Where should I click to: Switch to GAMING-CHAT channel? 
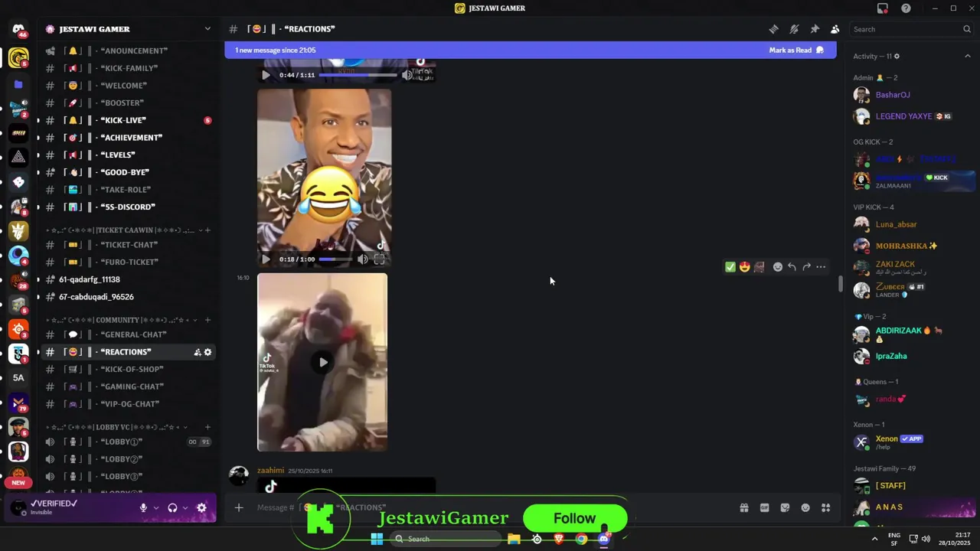(129, 386)
